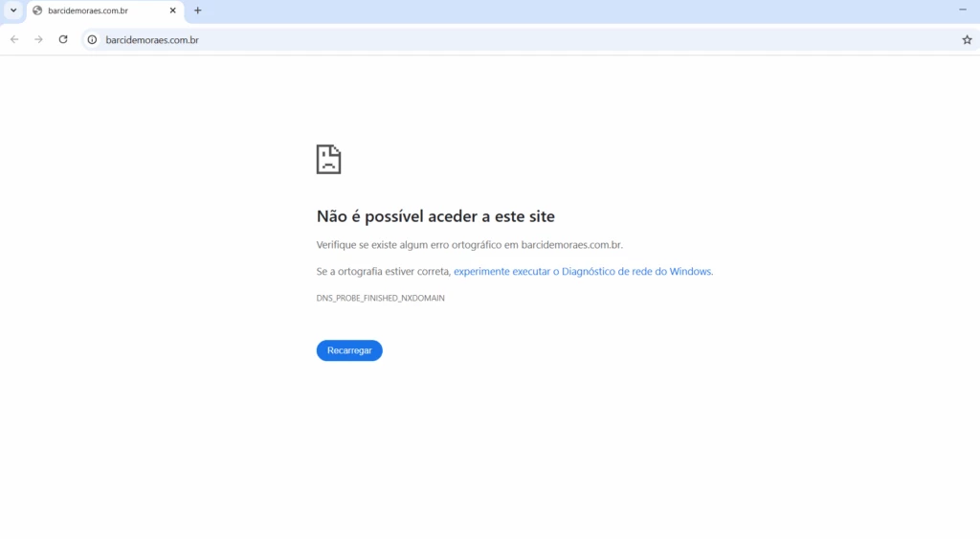This screenshot has width=980, height=539.
Task: Click the sad page error icon
Action: point(328,159)
